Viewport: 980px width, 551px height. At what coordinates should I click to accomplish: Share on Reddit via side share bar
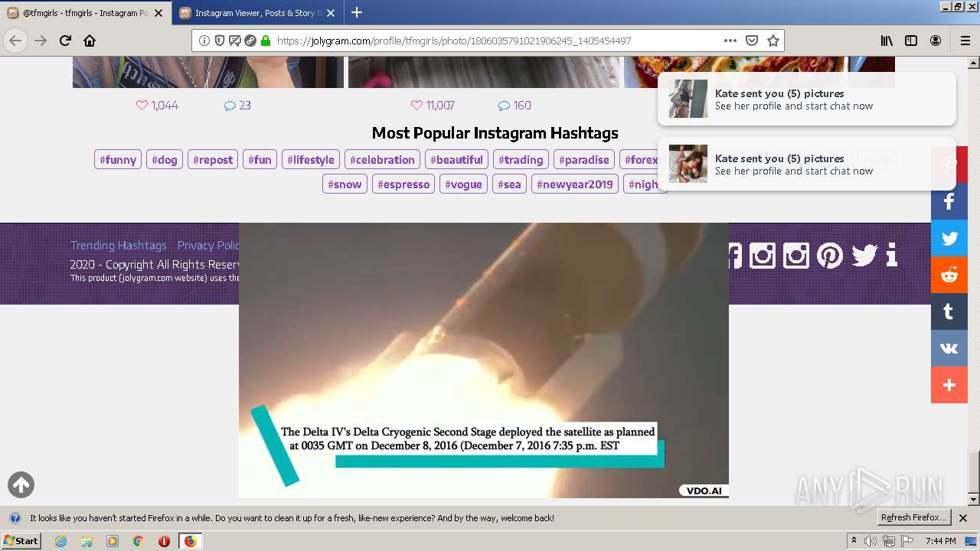pyautogui.click(x=949, y=275)
